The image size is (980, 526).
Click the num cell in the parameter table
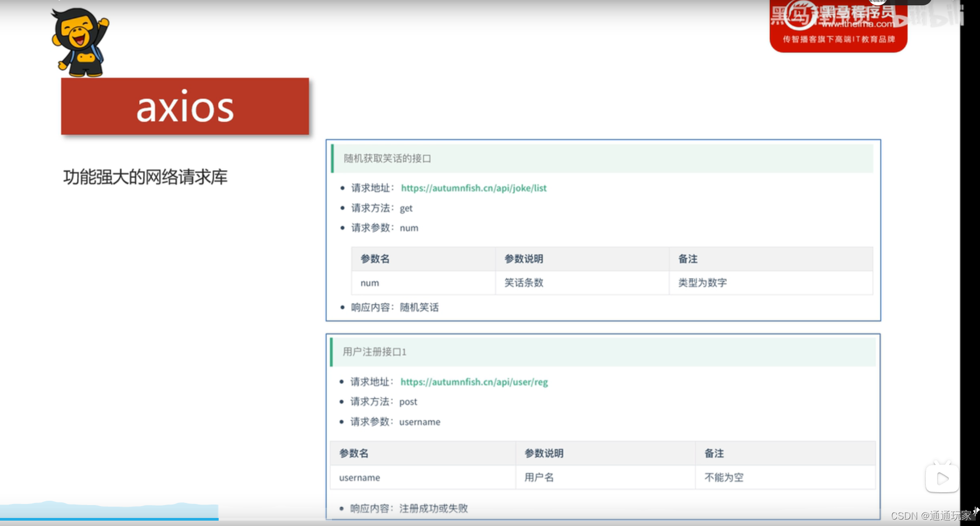(x=370, y=283)
